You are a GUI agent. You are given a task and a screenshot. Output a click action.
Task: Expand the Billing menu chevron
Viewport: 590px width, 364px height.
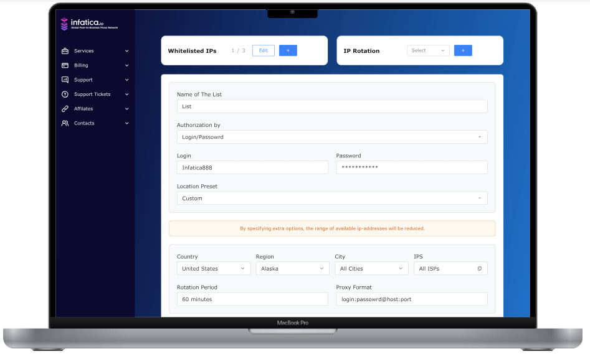click(x=127, y=65)
